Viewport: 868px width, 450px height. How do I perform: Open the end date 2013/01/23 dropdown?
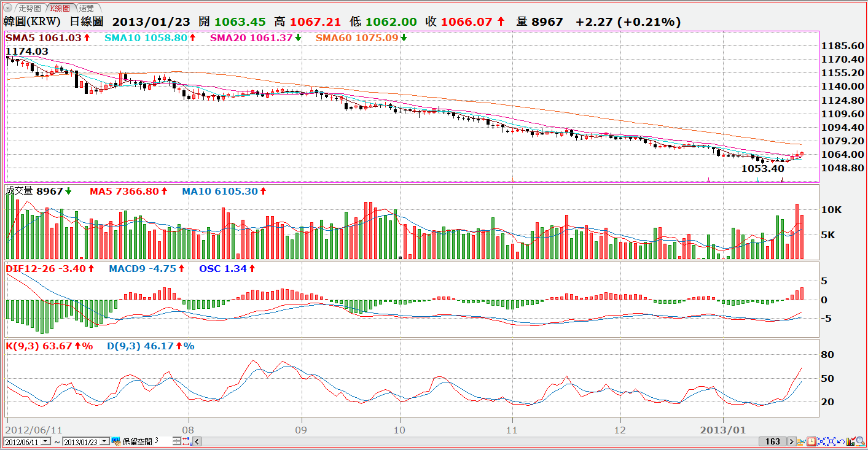point(104,441)
